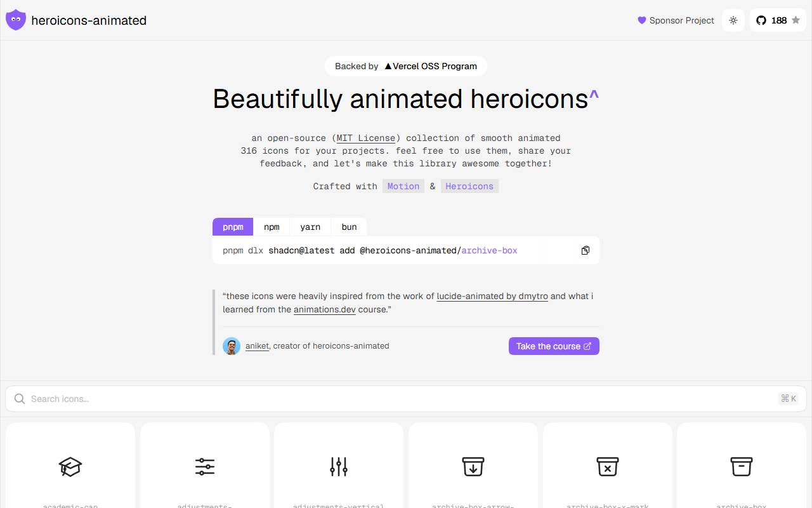Open the GitHub repository button showing 188
This screenshot has height=508, width=812.
click(778, 20)
